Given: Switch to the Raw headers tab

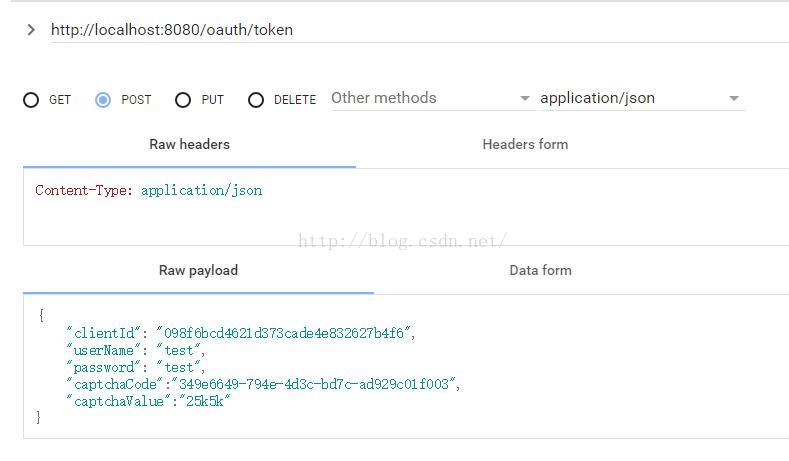Looking at the screenshot, I should pos(189,144).
